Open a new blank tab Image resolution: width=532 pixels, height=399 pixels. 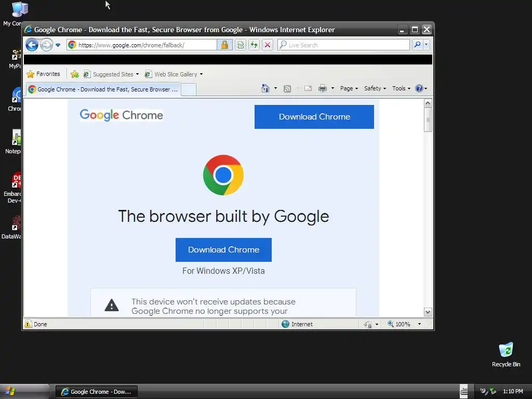point(189,89)
